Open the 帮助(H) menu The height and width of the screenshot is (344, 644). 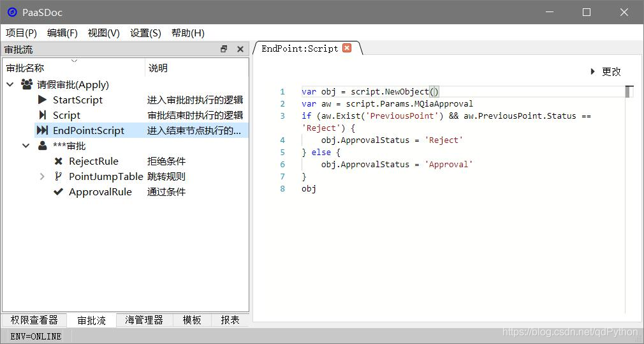click(187, 33)
